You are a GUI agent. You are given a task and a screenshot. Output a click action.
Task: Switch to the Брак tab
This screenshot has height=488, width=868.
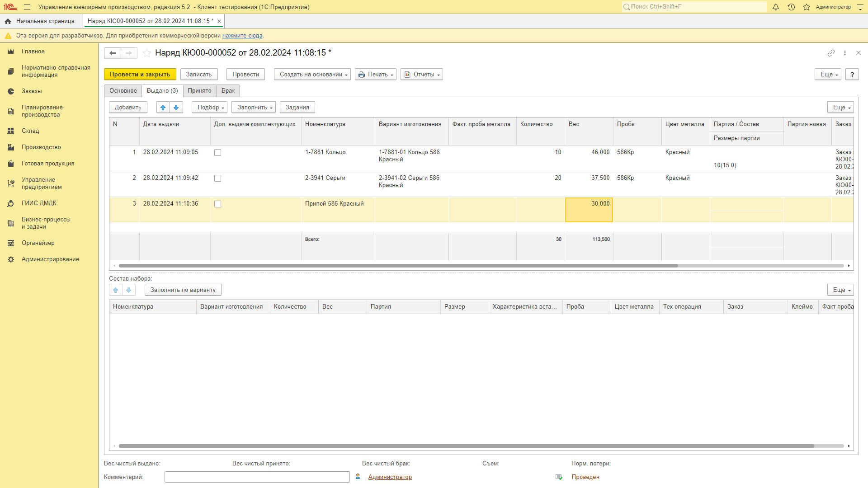pyautogui.click(x=228, y=91)
